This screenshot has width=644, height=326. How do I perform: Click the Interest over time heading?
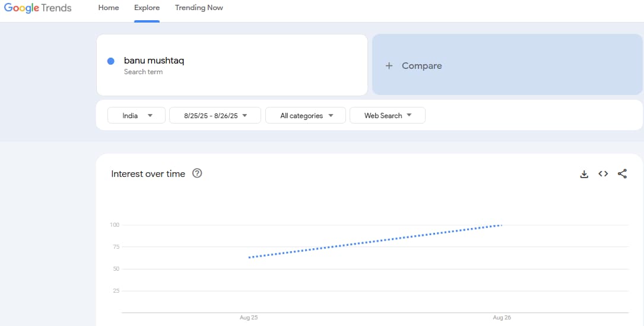[148, 174]
